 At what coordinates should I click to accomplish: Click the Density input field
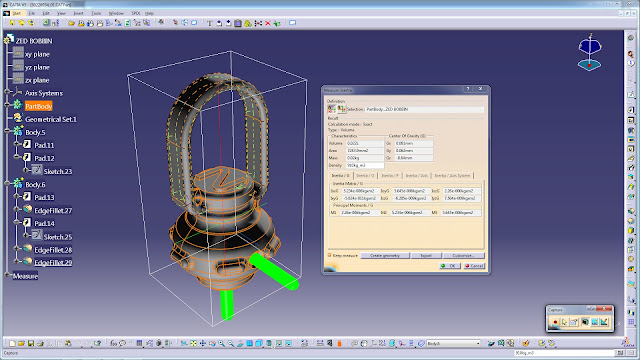click(364, 165)
